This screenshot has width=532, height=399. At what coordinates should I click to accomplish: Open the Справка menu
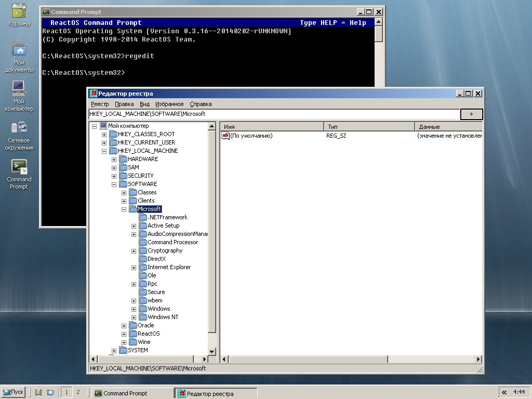(x=201, y=104)
